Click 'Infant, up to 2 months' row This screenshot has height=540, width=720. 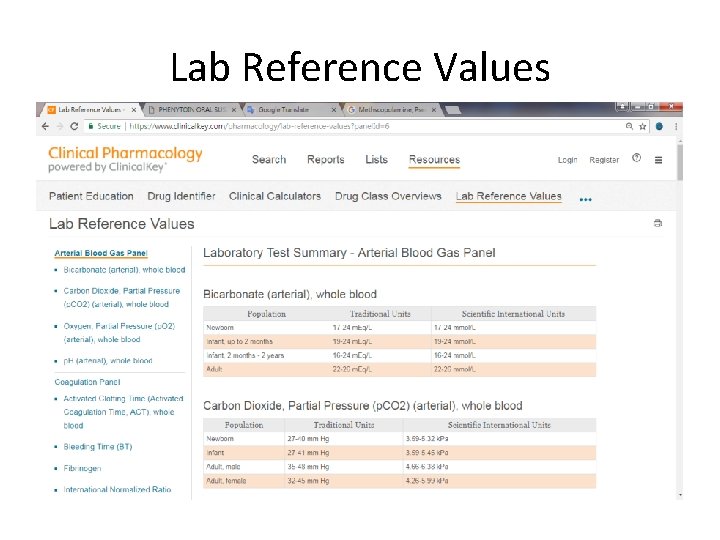(399, 342)
